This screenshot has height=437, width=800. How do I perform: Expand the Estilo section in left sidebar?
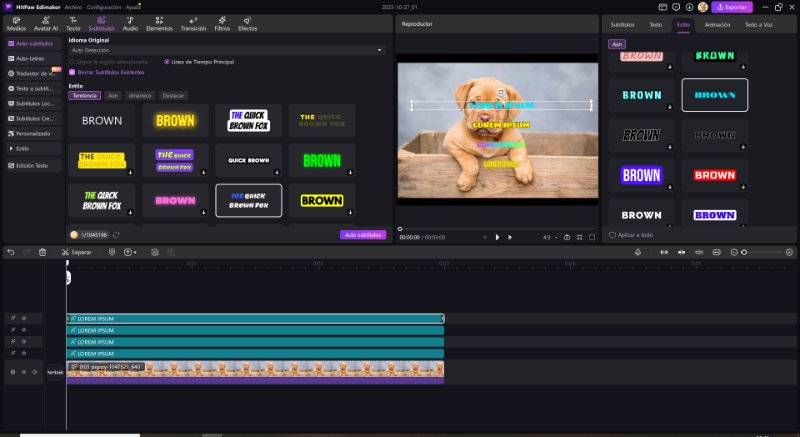[x=22, y=148]
